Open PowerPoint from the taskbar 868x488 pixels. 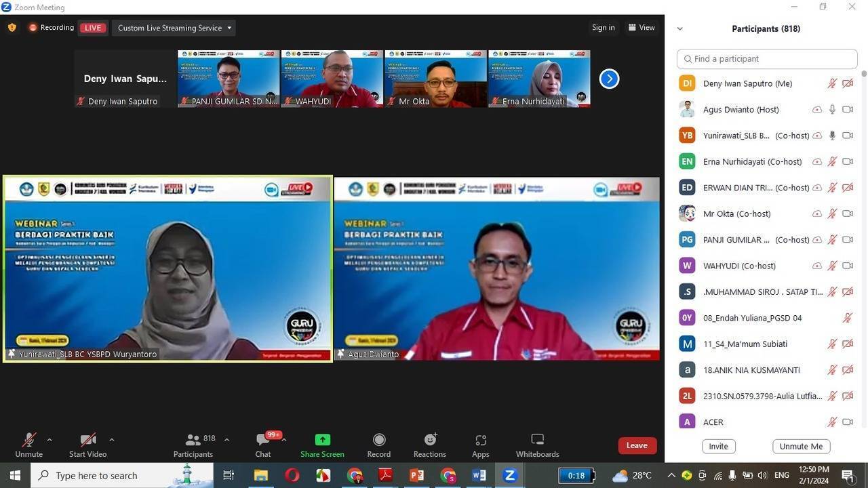pyautogui.click(x=416, y=475)
